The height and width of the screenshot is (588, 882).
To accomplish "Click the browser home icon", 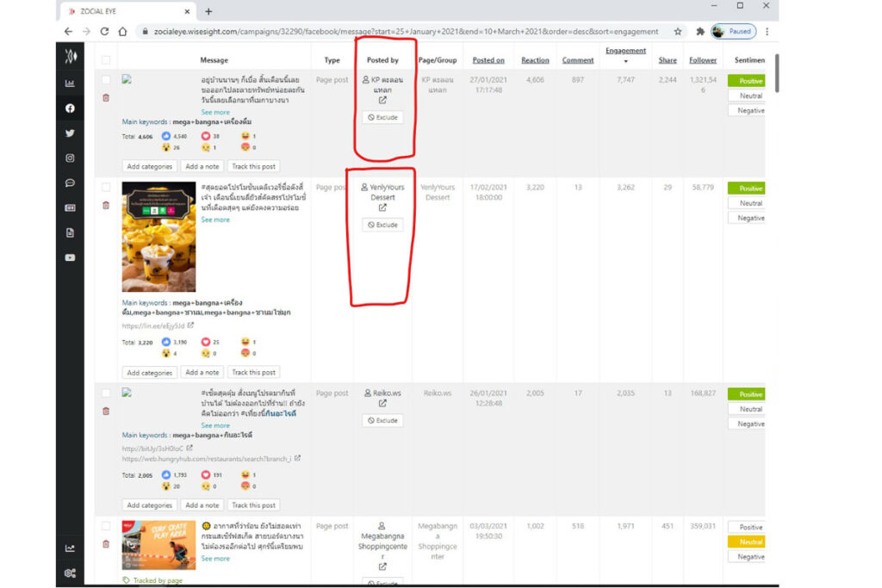I will 122,32.
